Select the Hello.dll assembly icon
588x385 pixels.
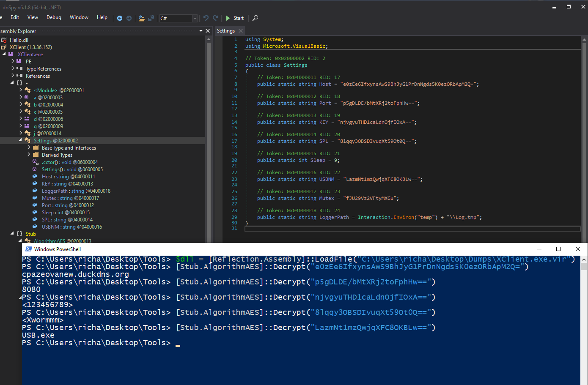point(4,40)
